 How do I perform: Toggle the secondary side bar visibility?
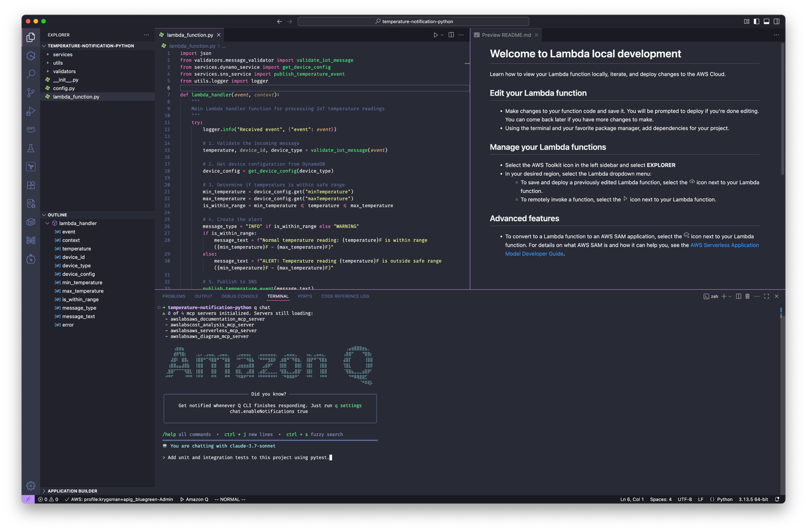pyautogui.click(x=776, y=21)
